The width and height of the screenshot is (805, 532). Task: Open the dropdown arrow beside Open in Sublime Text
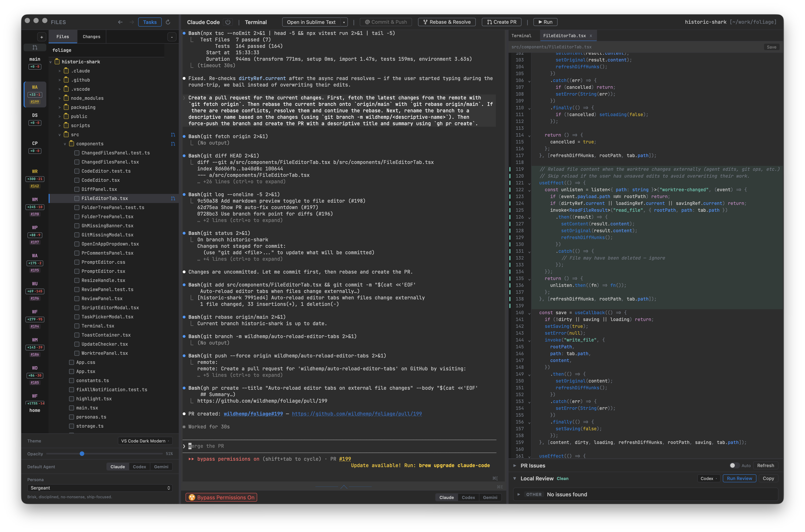pos(344,22)
